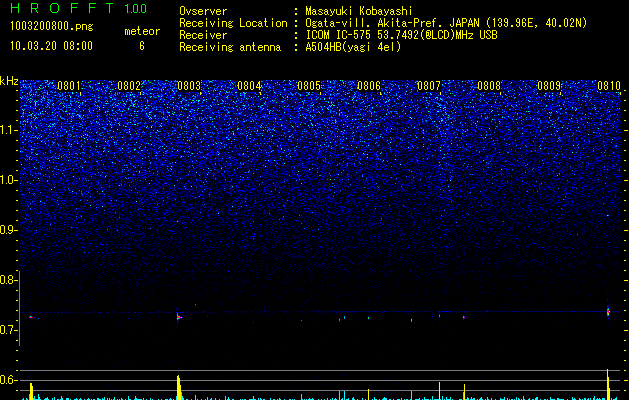
Task: Click the date stamp 10.03.20 08:00
Action: 51,46
